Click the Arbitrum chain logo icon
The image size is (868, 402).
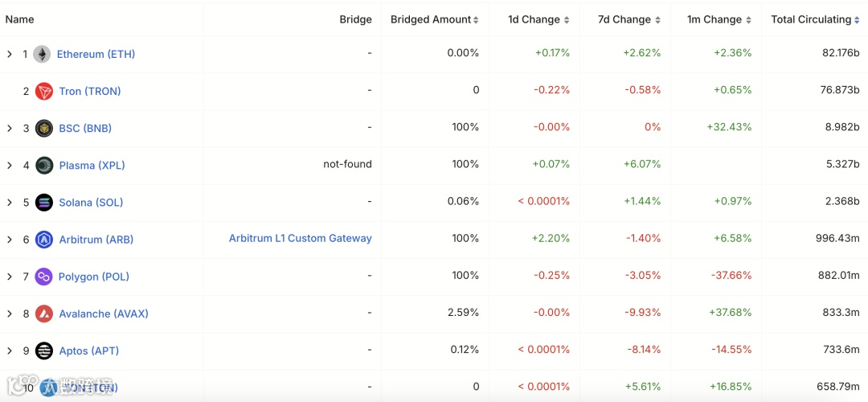pos(44,240)
